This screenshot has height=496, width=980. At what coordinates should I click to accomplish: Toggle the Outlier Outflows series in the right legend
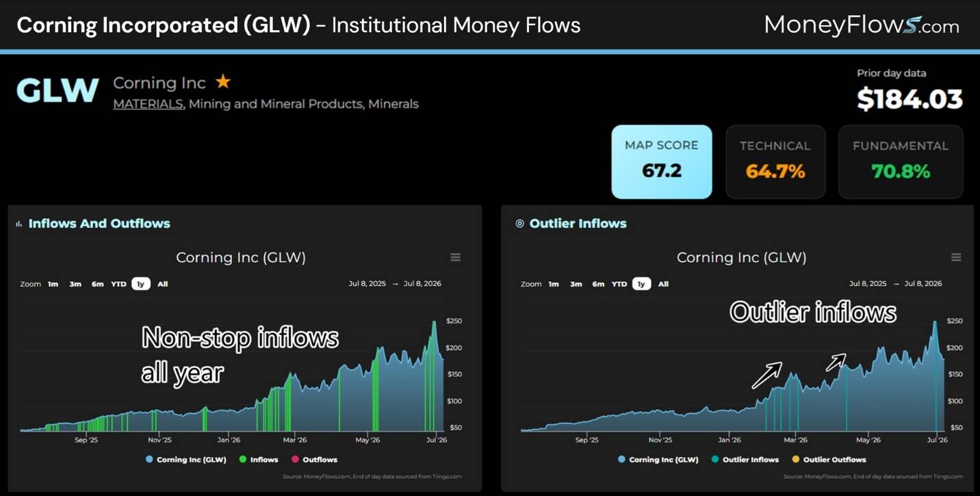(x=829, y=460)
